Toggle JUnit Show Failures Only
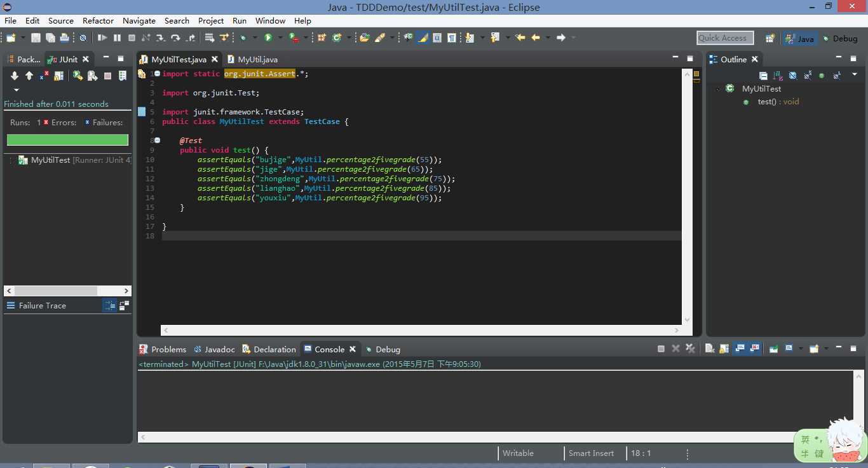 coord(44,76)
